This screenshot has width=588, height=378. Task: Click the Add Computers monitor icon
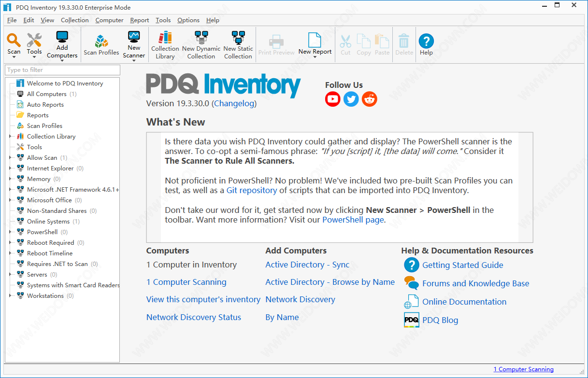click(x=62, y=37)
